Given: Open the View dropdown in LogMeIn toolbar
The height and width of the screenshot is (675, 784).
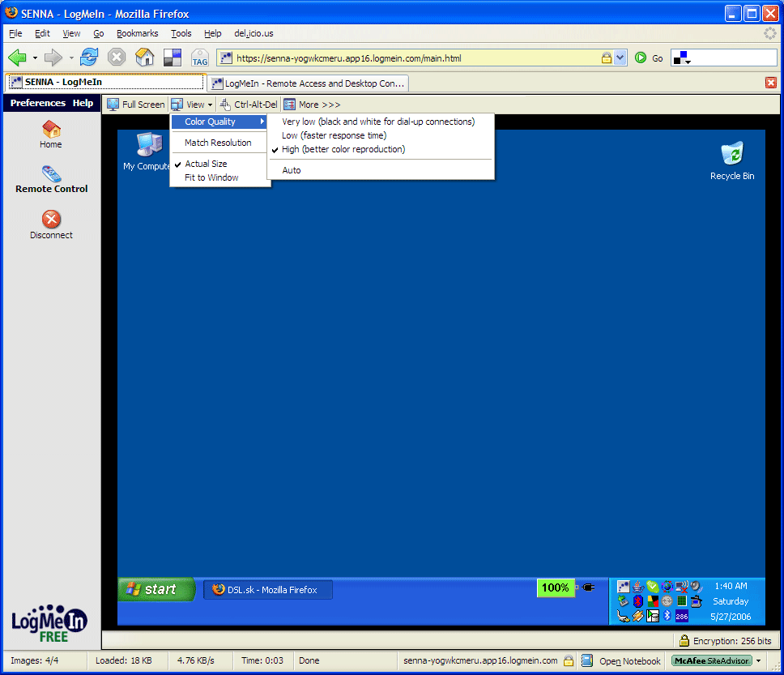Looking at the screenshot, I should [x=193, y=105].
